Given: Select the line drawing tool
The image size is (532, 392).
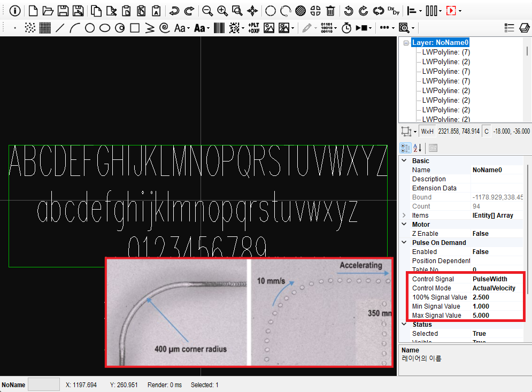Looking at the screenshot, I should point(60,28).
